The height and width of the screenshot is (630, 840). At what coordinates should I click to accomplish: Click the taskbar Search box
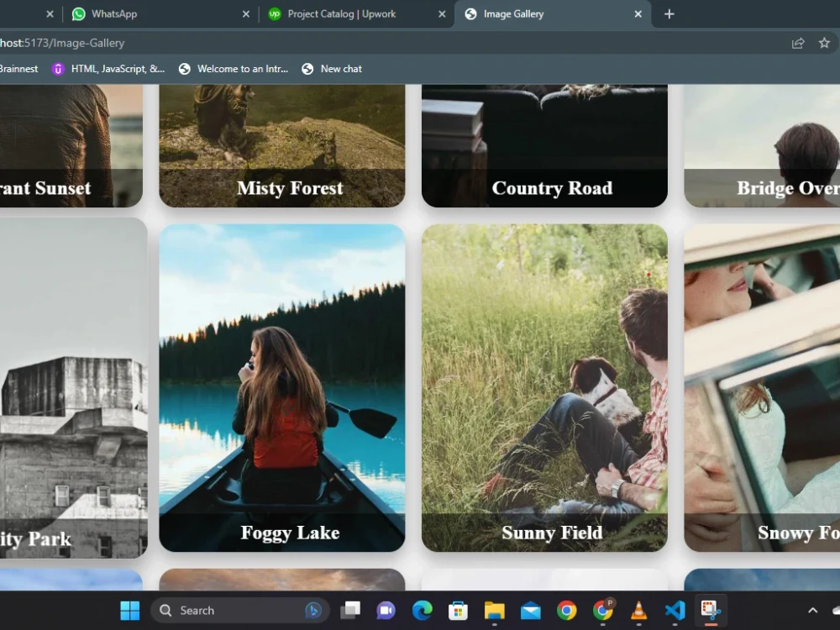click(239, 610)
